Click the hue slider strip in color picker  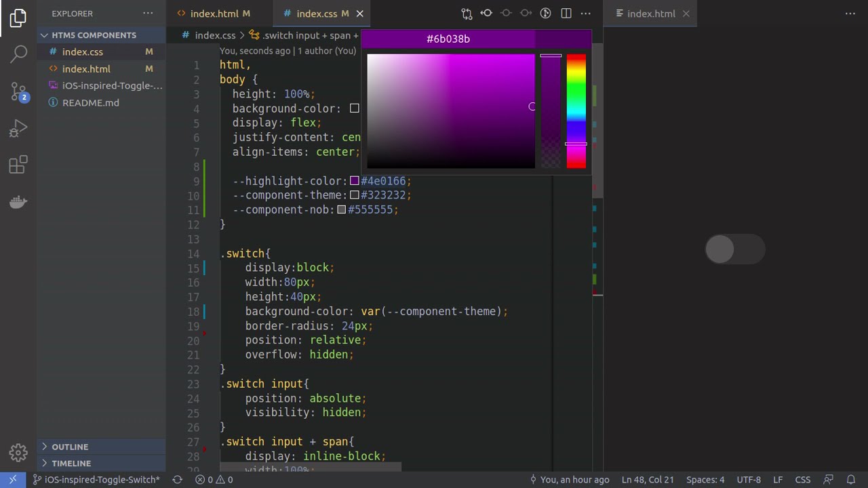[x=576, y=111]
